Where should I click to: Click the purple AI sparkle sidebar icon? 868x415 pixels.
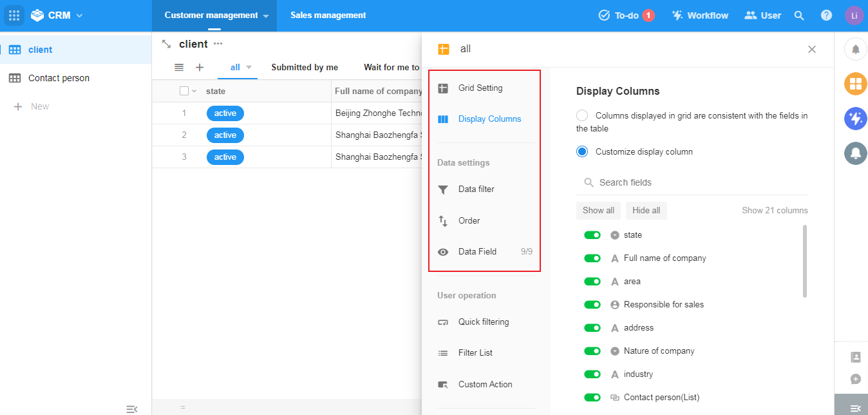tap(855, 118)
